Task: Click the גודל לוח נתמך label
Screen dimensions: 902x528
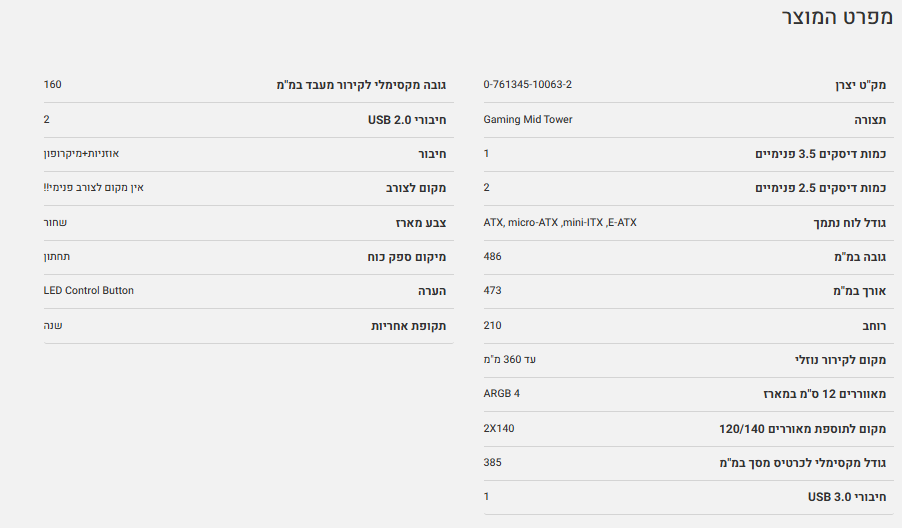Action: (849, 223)
